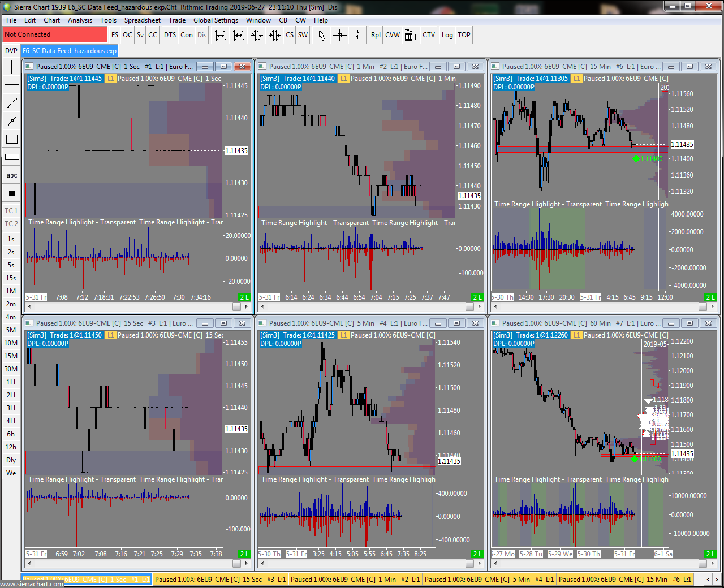Image resolution: width=724 pixels, height=588 pixels.
Task: Select the horizontal line drawing tool
Action: (x=11, y=85)
